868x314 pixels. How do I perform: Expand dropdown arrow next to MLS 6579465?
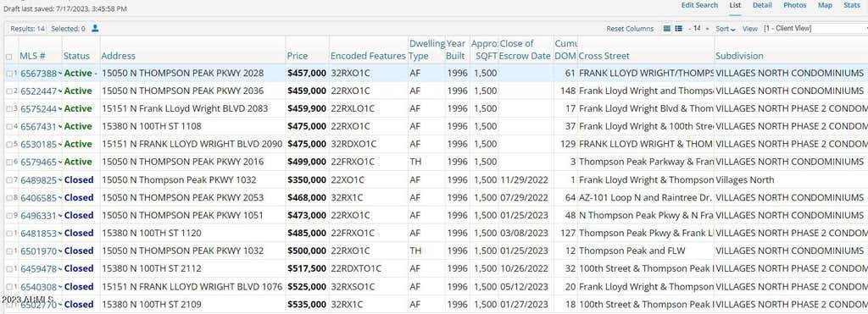60,163
